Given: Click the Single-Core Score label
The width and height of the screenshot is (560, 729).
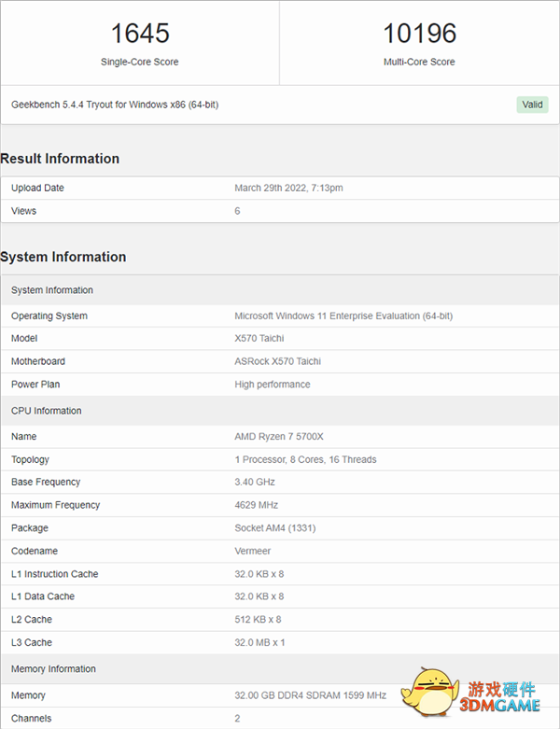Looking at the screenshot, I should 140,62.
